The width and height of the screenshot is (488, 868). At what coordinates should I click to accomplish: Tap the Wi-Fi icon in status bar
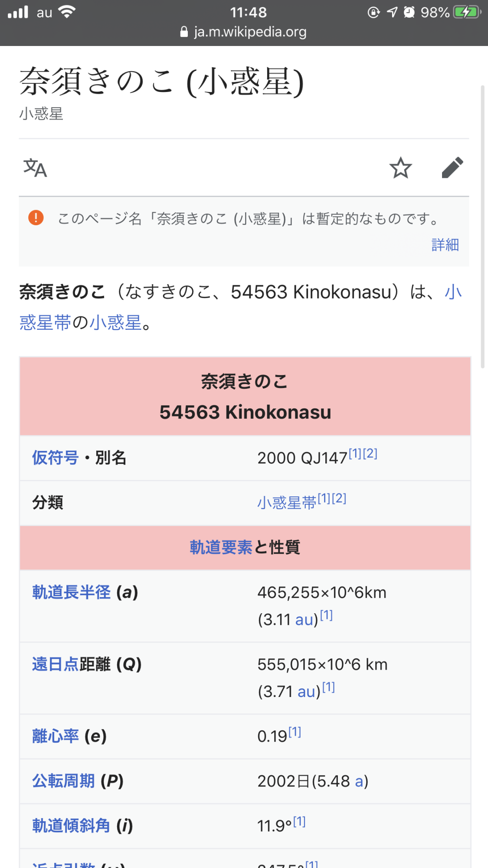[67, 12]
